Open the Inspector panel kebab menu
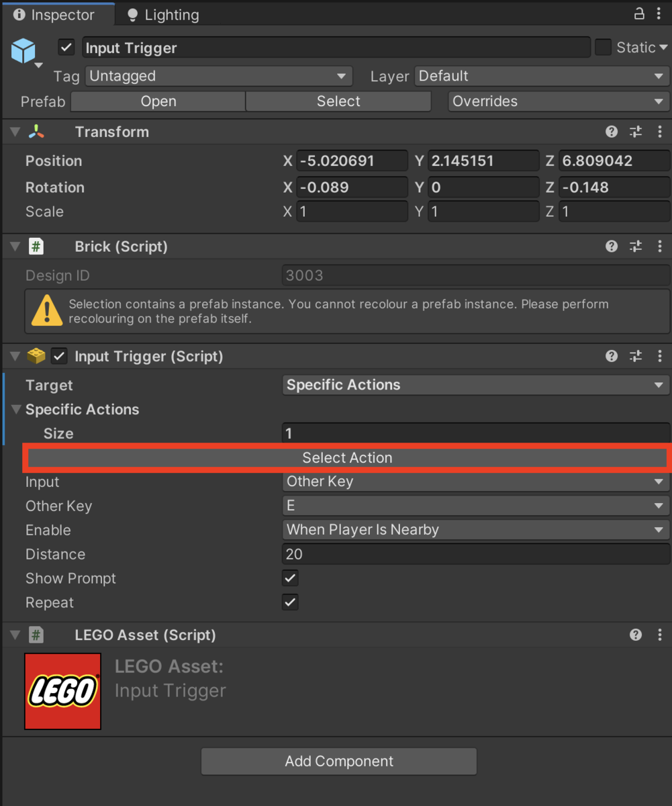The image size is (672, 806). pos(659,13)
